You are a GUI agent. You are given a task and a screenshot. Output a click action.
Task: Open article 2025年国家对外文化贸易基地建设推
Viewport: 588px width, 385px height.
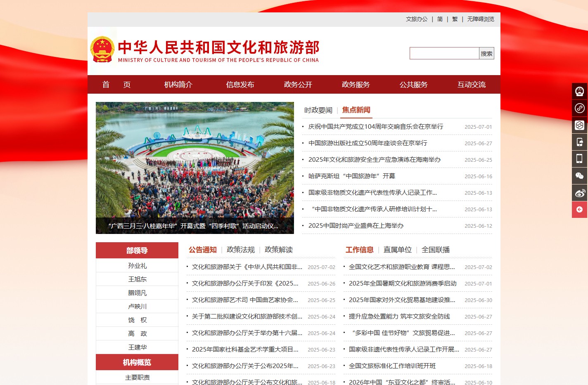[x=402, y=300]
